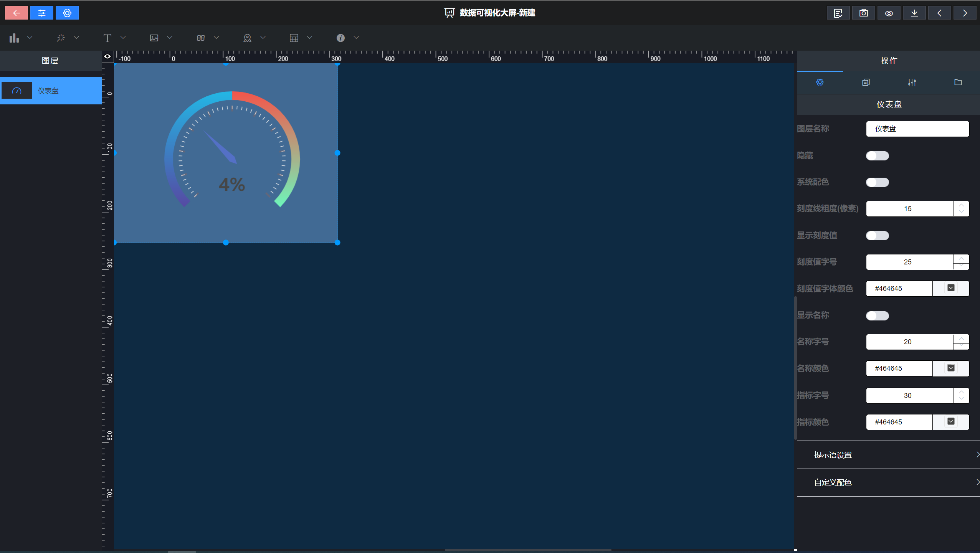Open the blue sliders settings button

[x=42, y=13]
